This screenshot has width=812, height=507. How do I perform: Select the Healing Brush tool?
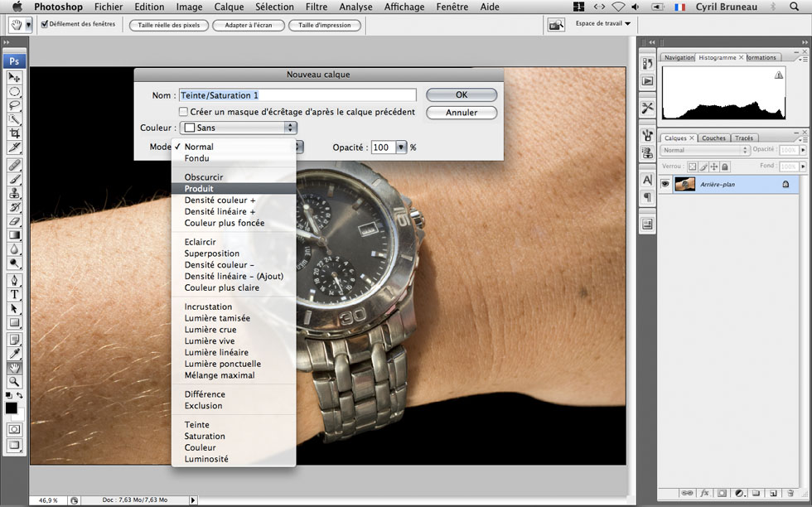coord(14,165)
